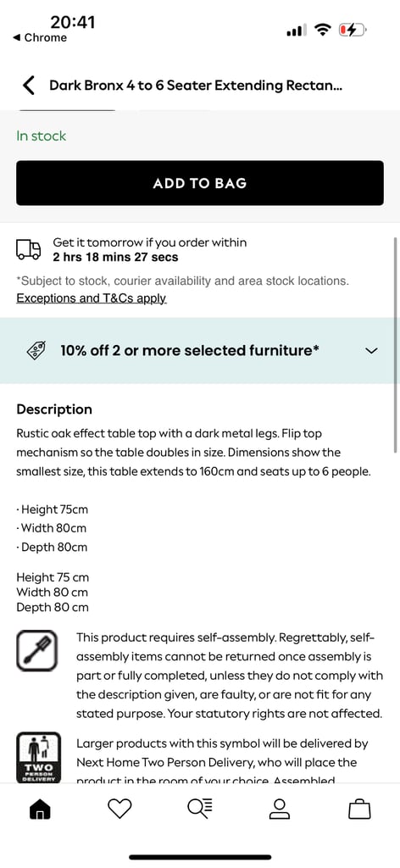Open Exceptions and T&Cs apply link
The height and width of the screenshot is (868, 400).
point(92,298)
